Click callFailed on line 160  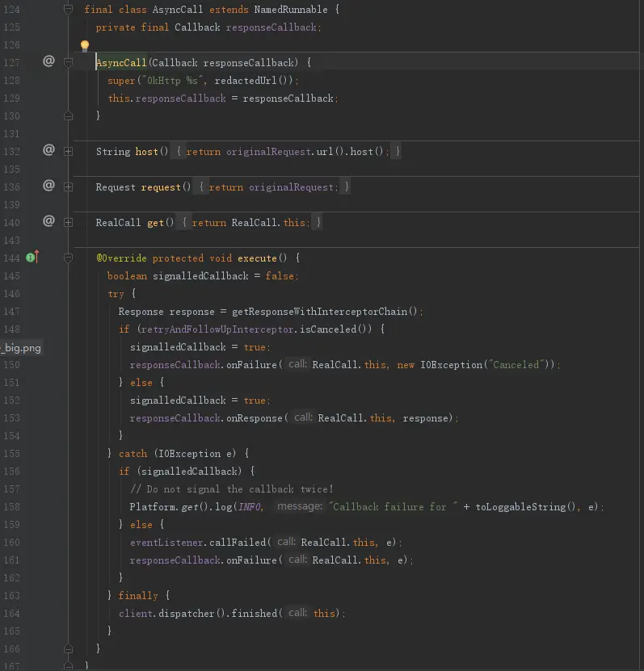[238, 542]
